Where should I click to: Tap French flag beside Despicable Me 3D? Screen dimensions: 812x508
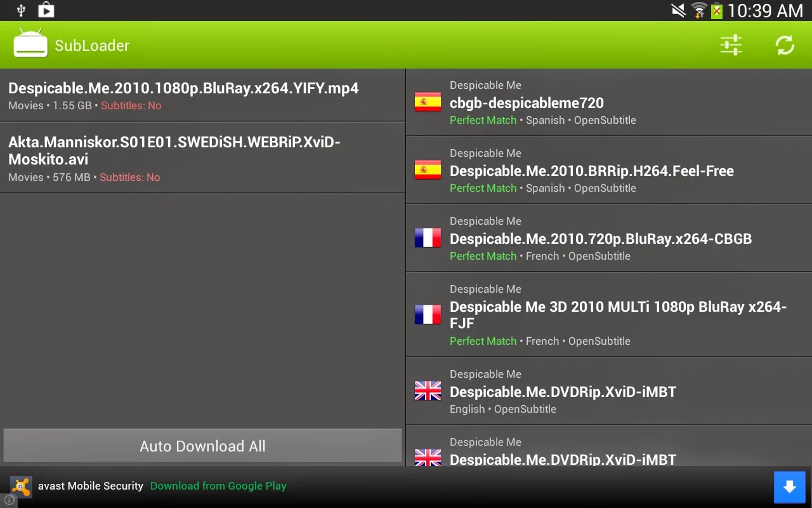[x=428, y=315]
